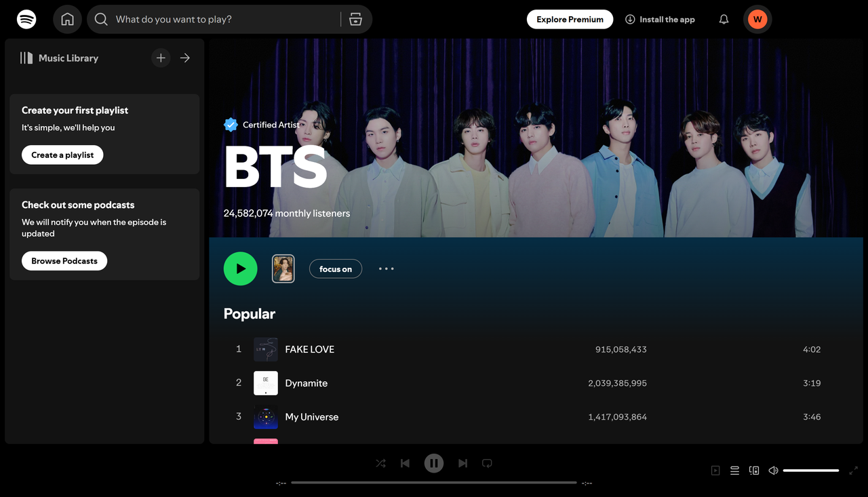Select the My Universe track title
Viewport: 868px width, 497px height.
pyautogui.click(x=312, y=417)
